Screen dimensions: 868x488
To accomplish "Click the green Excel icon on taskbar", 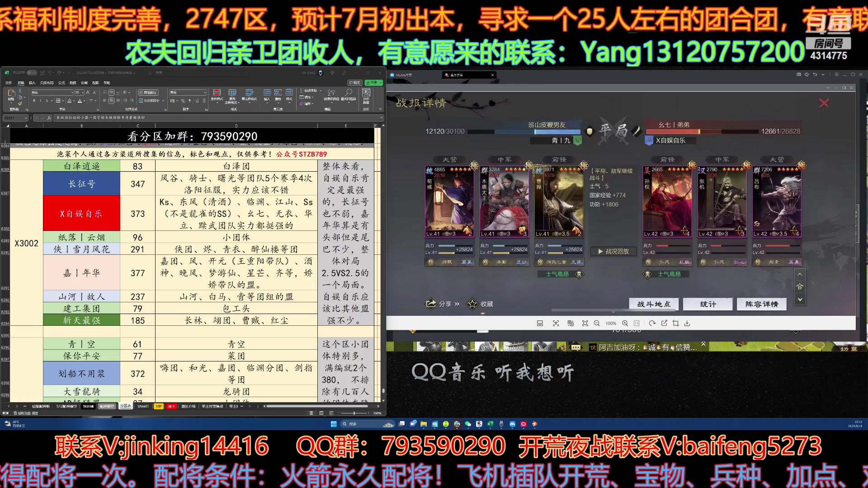I will tap(490, 424).
